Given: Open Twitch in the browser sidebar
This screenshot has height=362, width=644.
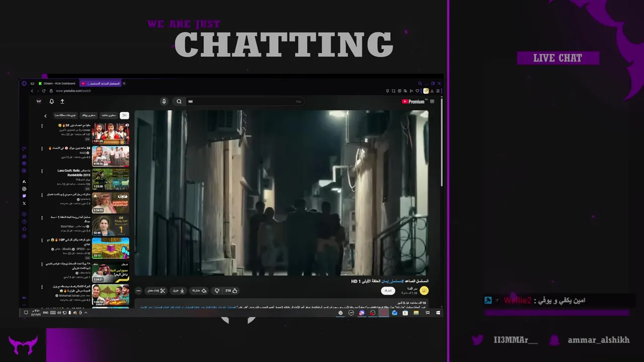Looking at the screenshot, I should coord(24,196).
